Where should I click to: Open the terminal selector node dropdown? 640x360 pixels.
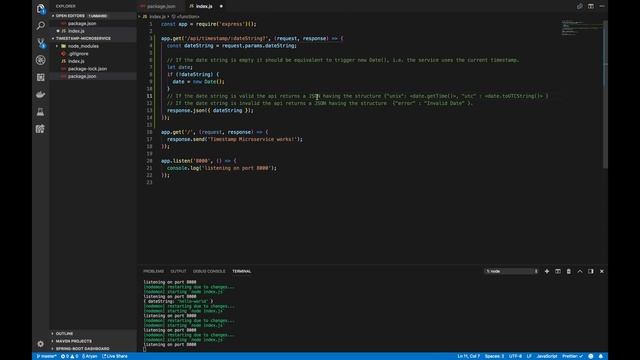click(x=511, y=271)
